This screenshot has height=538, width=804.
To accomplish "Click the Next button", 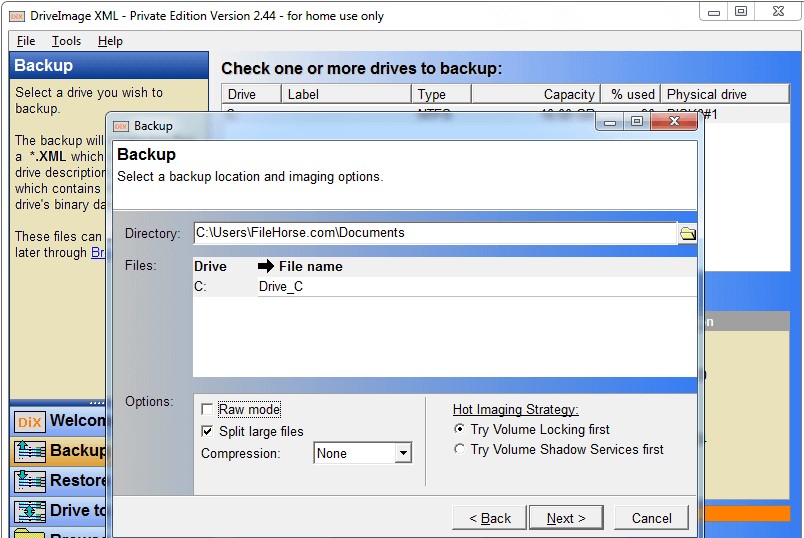I will pos(566,518).
